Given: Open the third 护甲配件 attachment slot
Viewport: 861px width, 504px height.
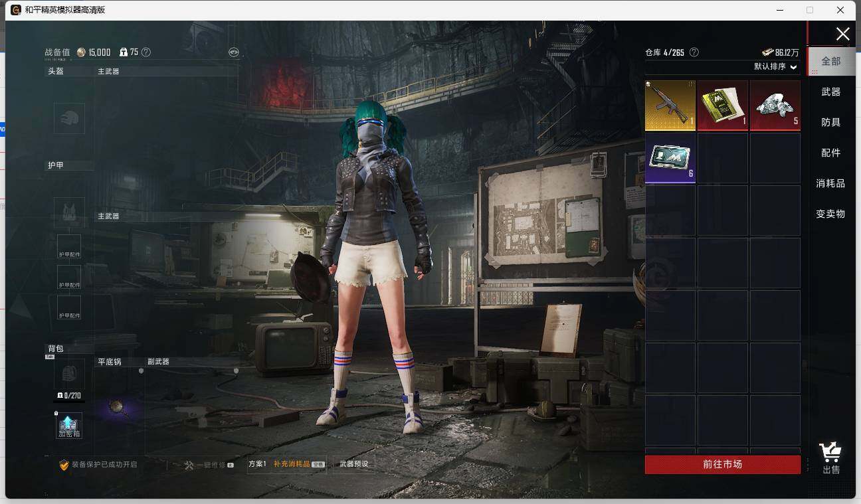Looking at the screenshot, I should click(x=69, y=307).
